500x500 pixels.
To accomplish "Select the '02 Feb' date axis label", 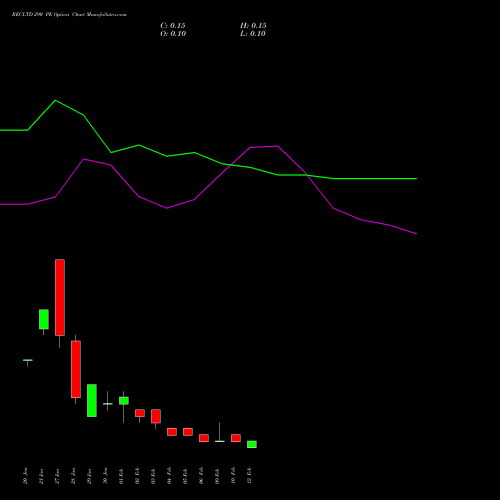I will tap(137, 476).
